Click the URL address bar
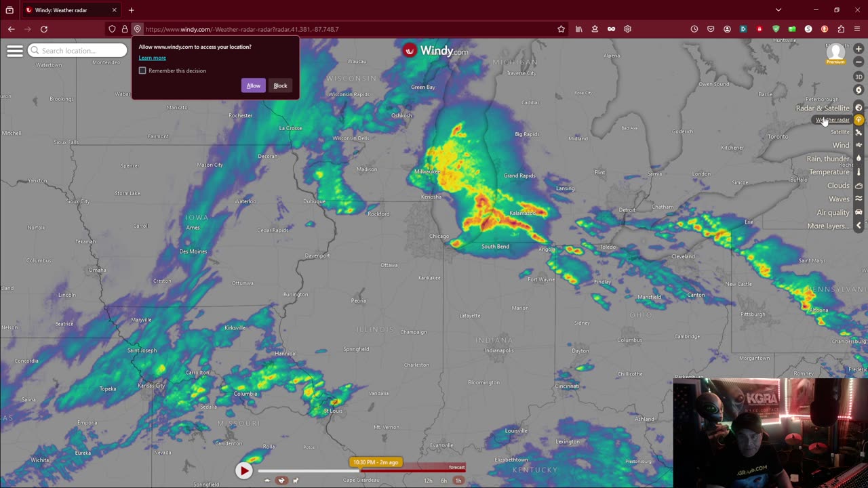Viewport: 868px width, 488px height. (349, 29)
